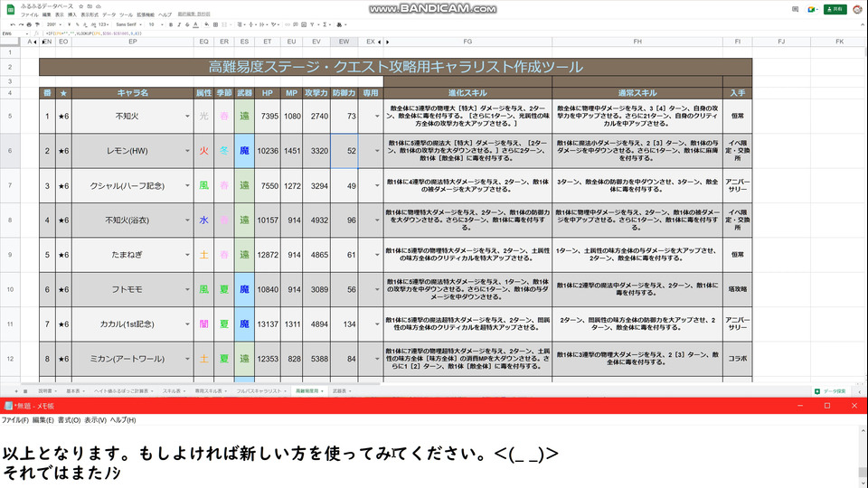Open 専用 dropdown in カカル(1st記念) row
The image size is (868, 488).
tap(377, 324)
